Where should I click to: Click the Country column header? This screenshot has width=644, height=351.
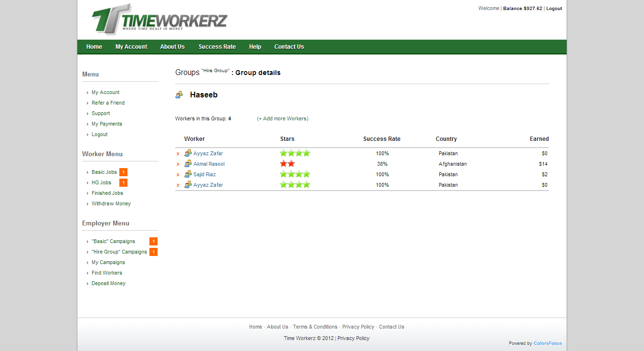pos(446,139)
